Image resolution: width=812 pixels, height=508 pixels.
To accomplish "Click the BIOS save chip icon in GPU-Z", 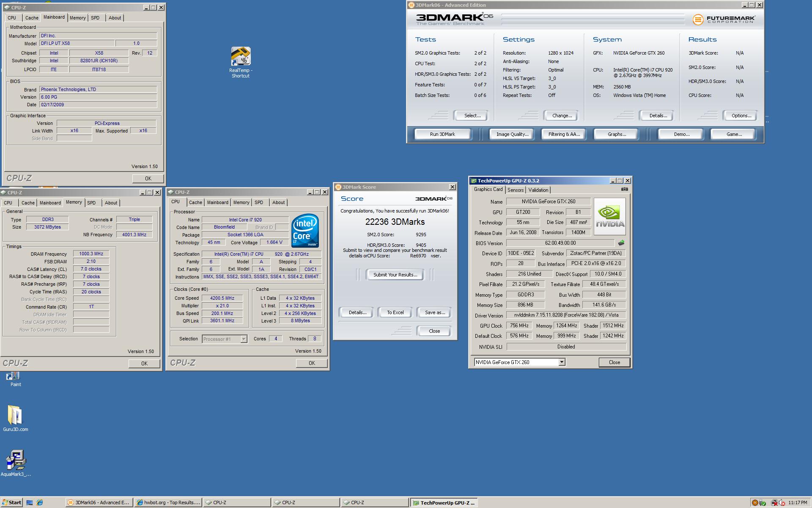I will [x=621, y=243].
